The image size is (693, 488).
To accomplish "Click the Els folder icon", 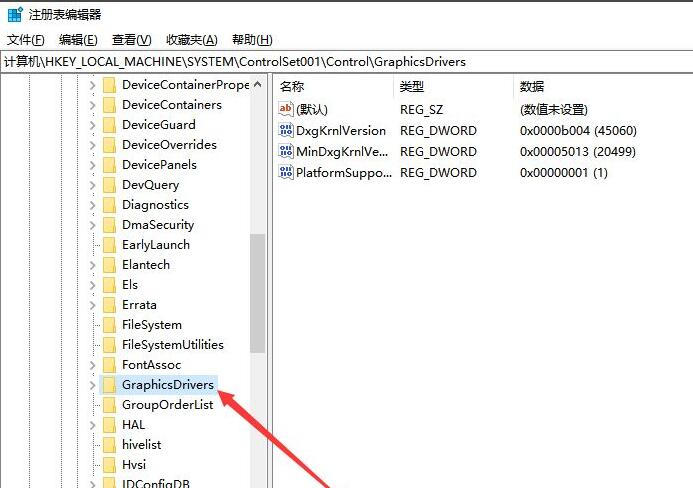I will pyautogui.click(x=109, y=285).
